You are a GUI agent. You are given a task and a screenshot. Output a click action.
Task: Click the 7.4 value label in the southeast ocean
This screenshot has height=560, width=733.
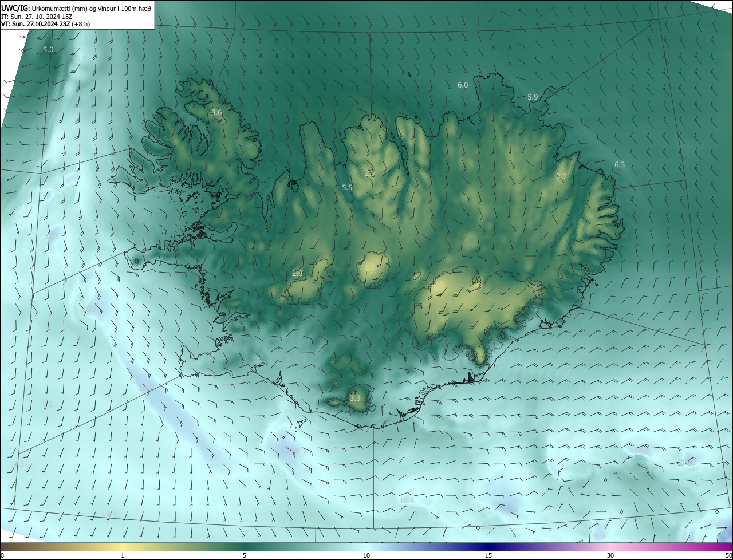[x=647, y=470]
